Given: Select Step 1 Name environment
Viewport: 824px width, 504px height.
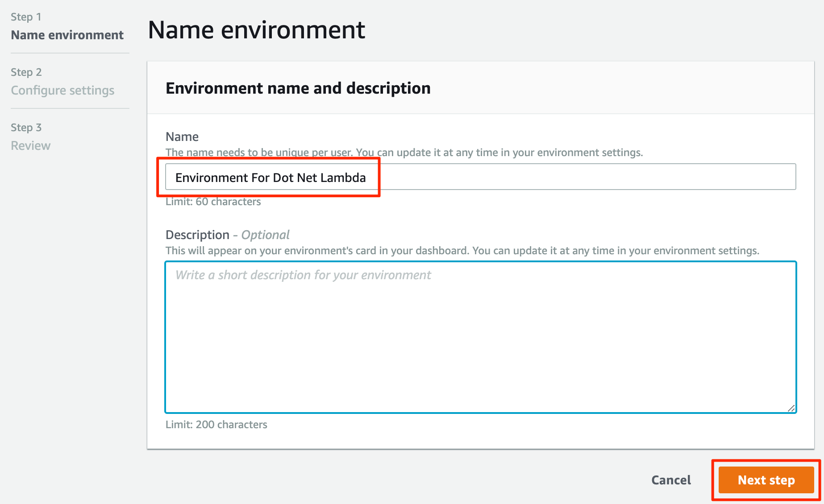Looking at the screenshot, I should pos(67,35).
